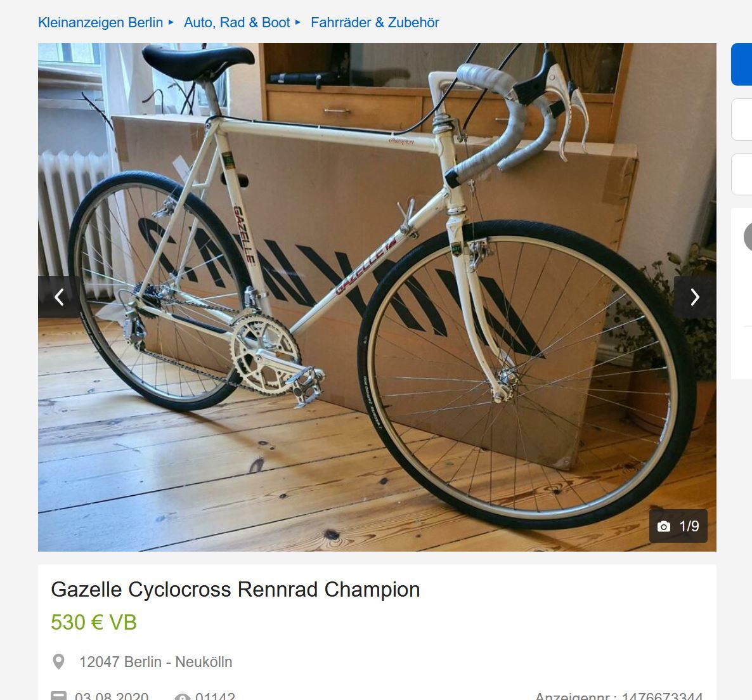The width and height of the screenshot is (752, 700).
Task: Click the blue button beside the photo
Action: 741,64
